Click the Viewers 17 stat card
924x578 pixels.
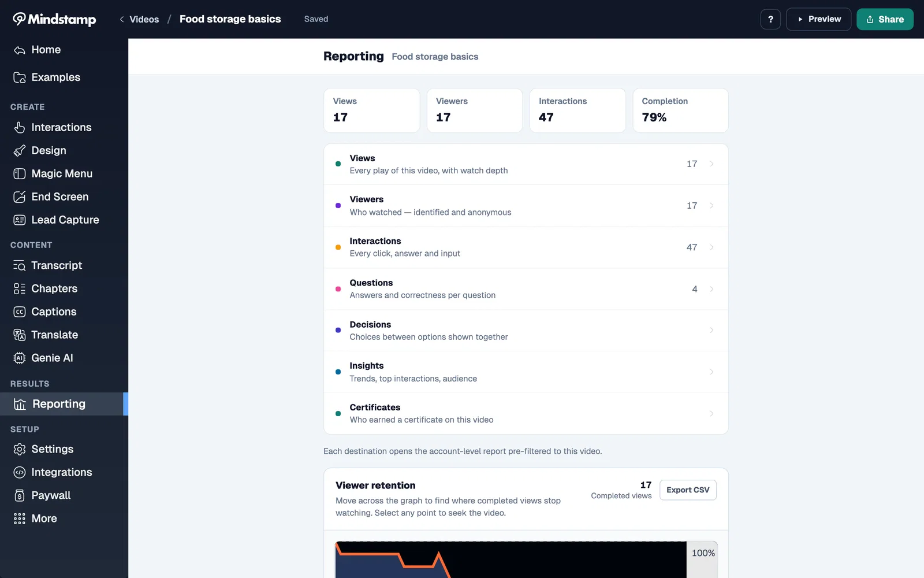click(475, 110)
